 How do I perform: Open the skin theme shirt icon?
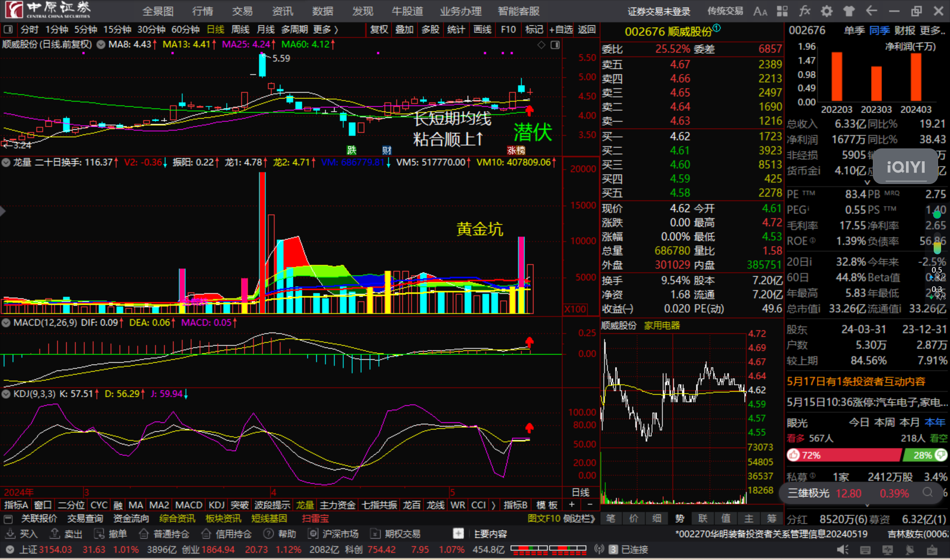click(849, 11)
